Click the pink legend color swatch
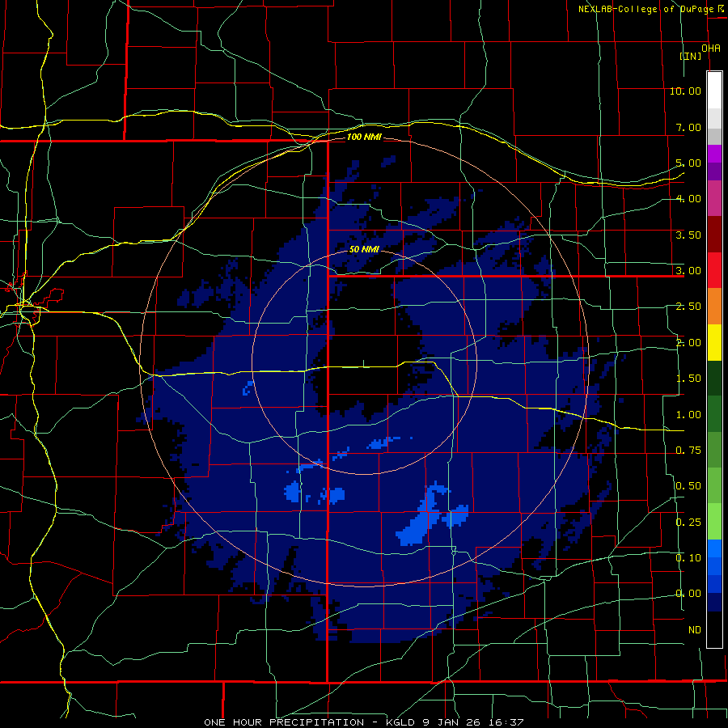The image size is (728, 728). [714, 198]
